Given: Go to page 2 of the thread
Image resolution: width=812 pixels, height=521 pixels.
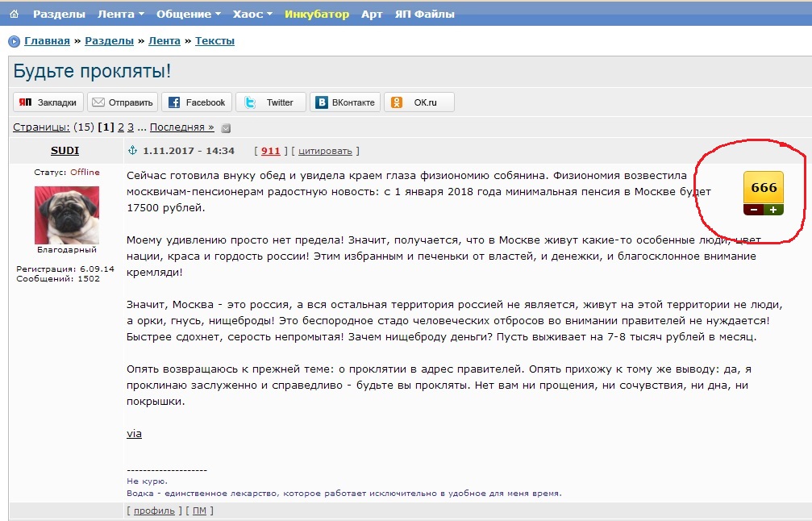Looking at the screenshot, I should (x=121, y=127).
